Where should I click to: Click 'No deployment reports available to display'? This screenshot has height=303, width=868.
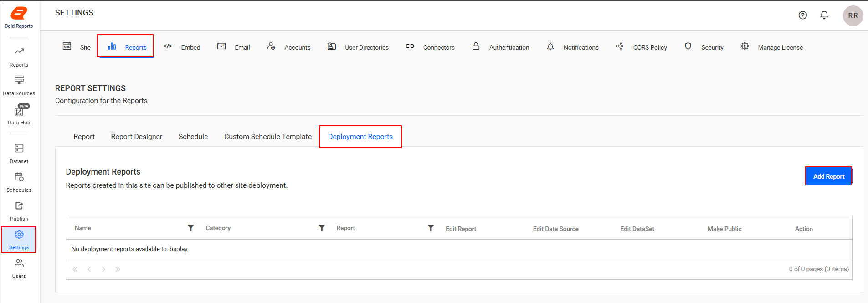click(129, 249)
